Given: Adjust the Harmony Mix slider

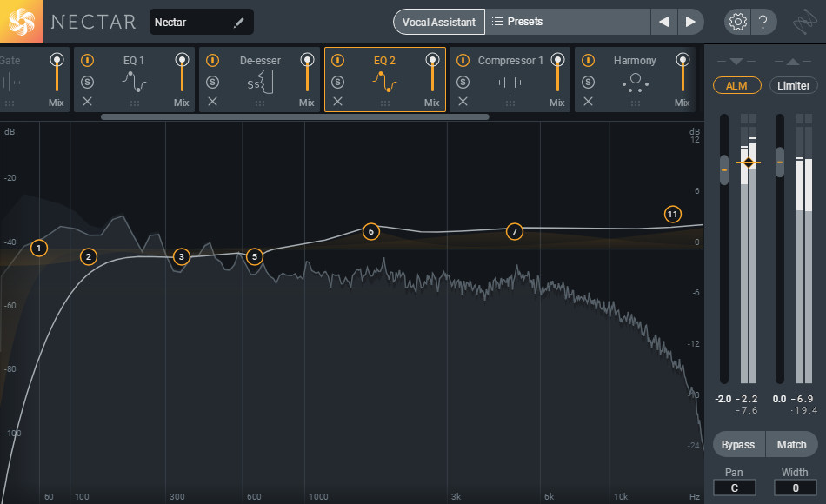Looking at the screenshot, I should pos(683,73).
